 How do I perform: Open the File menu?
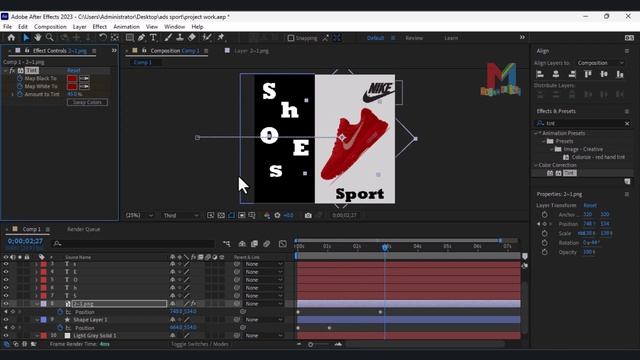7,27
